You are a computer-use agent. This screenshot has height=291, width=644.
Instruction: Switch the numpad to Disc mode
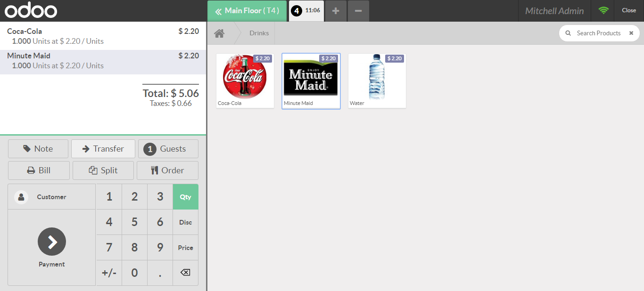click(x=185, y=222)
